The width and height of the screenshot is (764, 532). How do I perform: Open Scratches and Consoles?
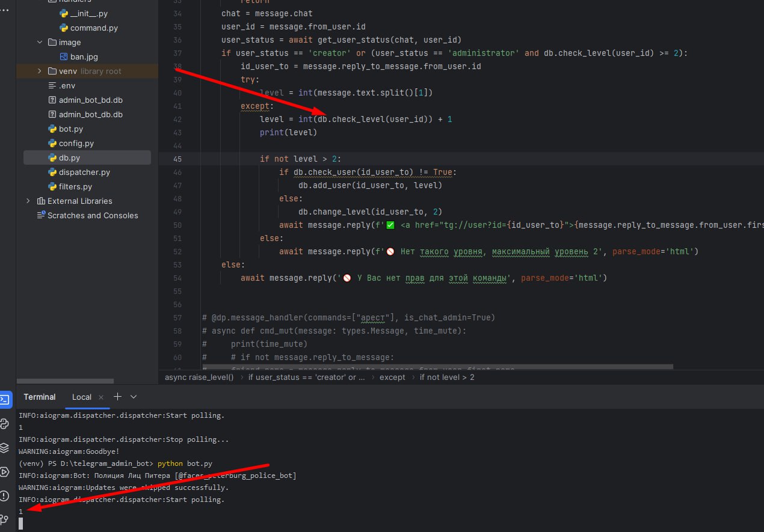(x=93, y=215)
